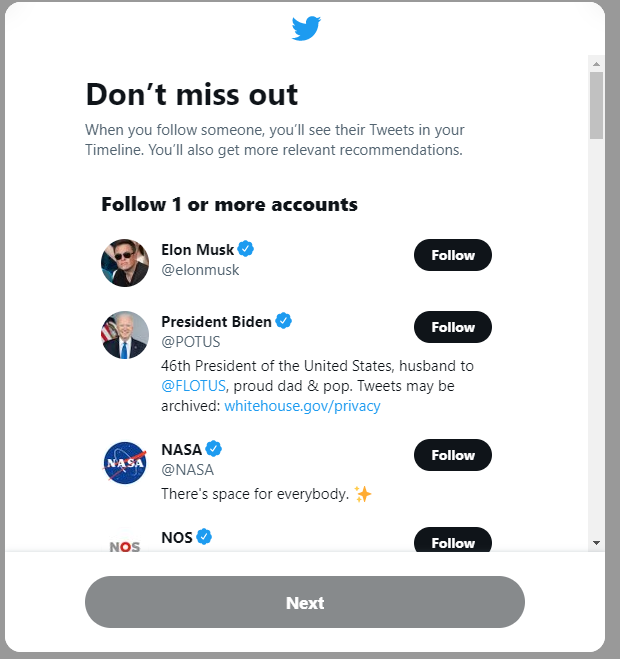Follow President Biden's account
The image size is (620, 659).
click(452, 327)
